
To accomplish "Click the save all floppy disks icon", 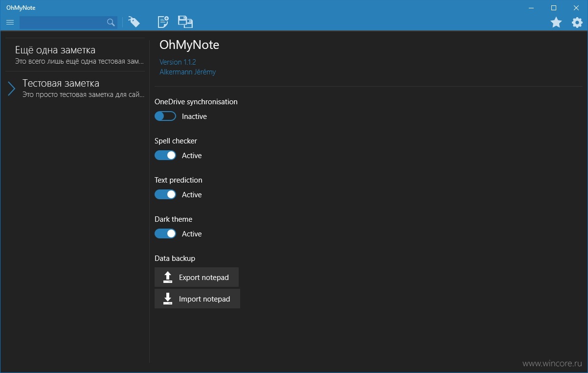I will 185,22.
